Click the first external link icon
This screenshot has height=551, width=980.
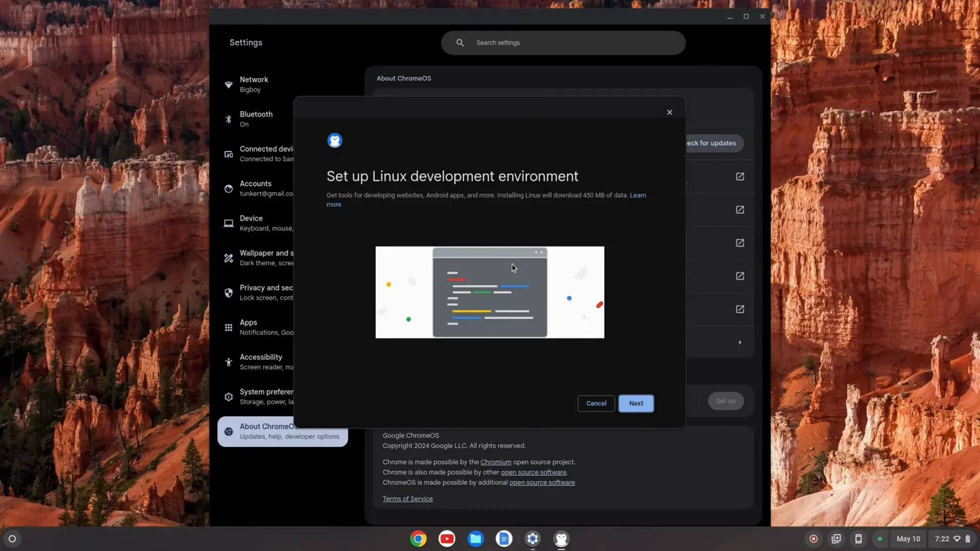tap(740, 177)
